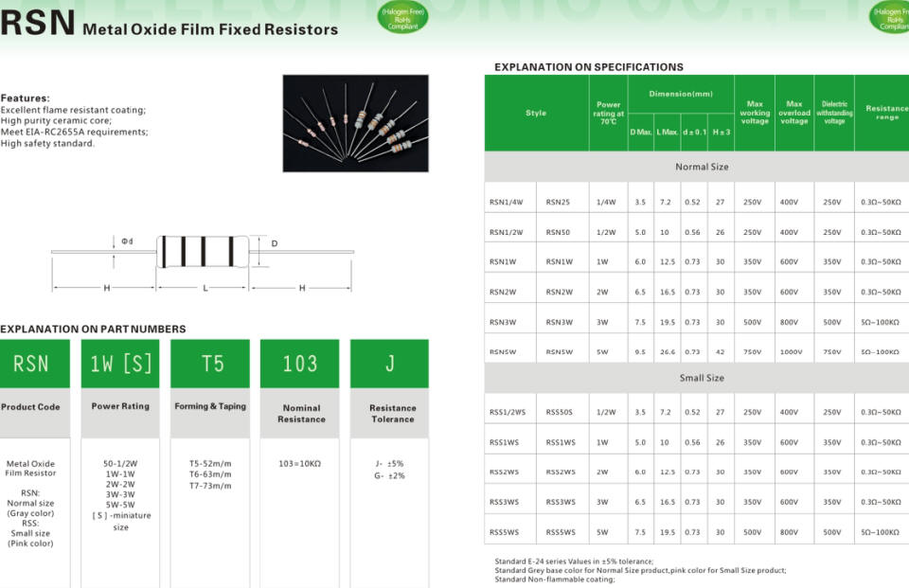Click 'T5-52m/m' taping option text
This screenshot has width=909, height=588.
click(210, 463)
